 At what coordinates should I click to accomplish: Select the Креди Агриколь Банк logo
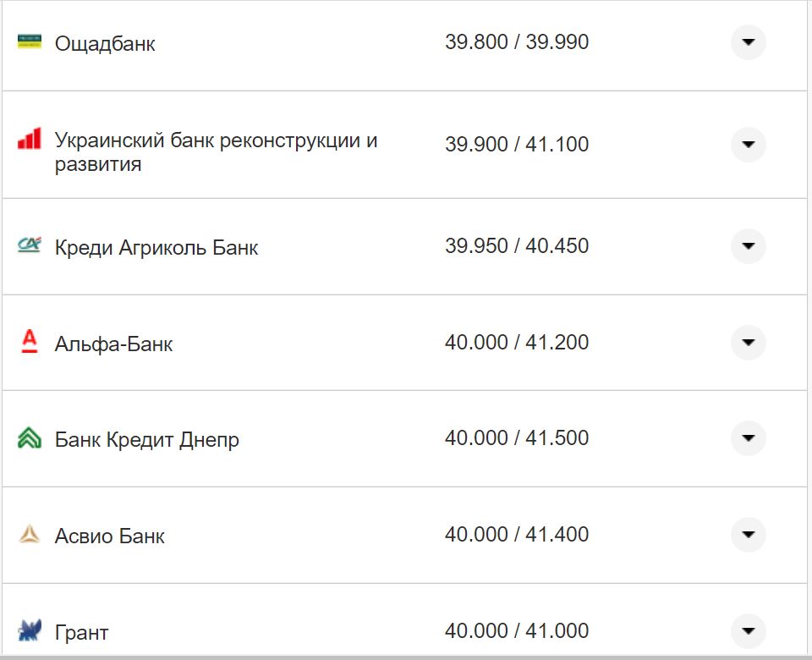coord(28,245)
